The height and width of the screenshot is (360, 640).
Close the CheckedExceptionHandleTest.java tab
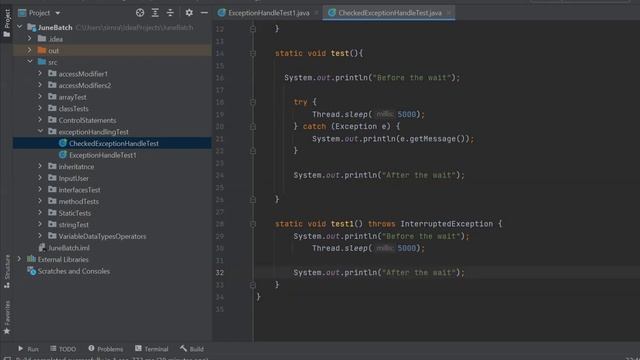pos(449,13)
